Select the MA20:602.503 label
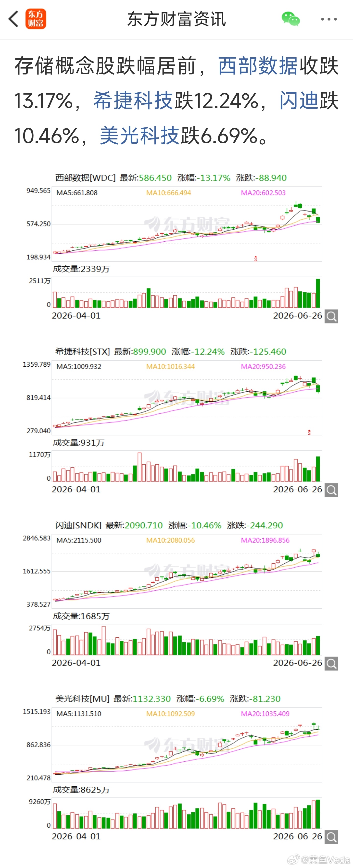This screenshot has height=868, width=353. pyautogui.click(x=263, y=193)
